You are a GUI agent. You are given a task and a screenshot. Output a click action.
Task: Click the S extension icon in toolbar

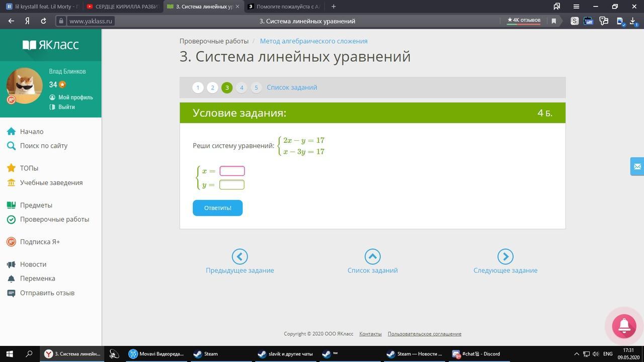click(x=575, y=21)
